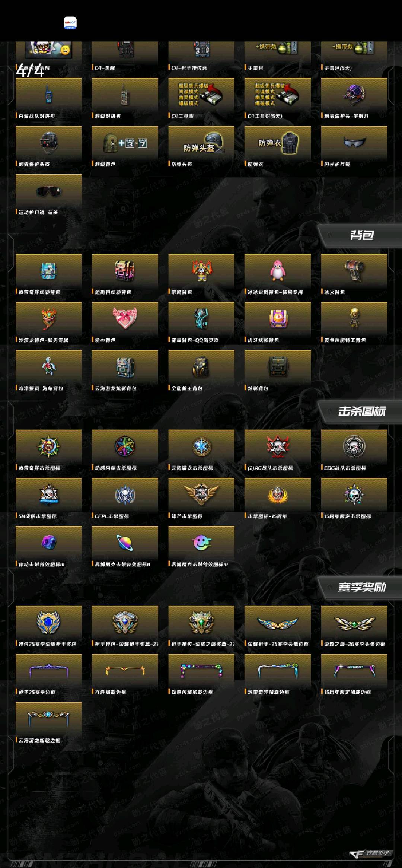Viewport: 402px width, 868px height.
Task: Select the planet 赛博朋克击杀特效图标II icon
Action: coord(125,543)
